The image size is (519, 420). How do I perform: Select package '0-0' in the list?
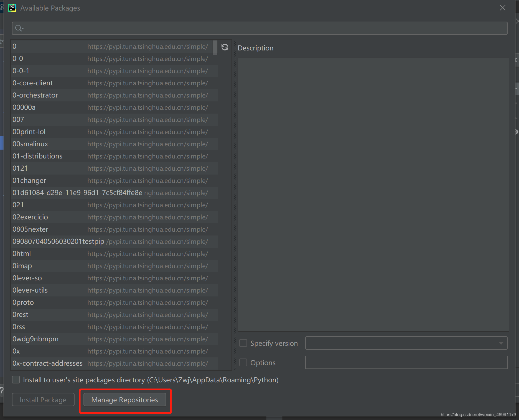(x=114, y=59)
